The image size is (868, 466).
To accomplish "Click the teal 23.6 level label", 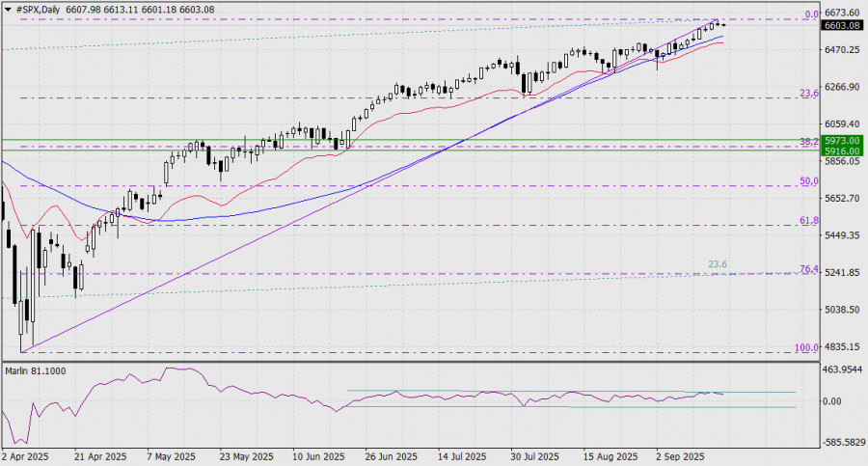I will click(x=718, y=263).
